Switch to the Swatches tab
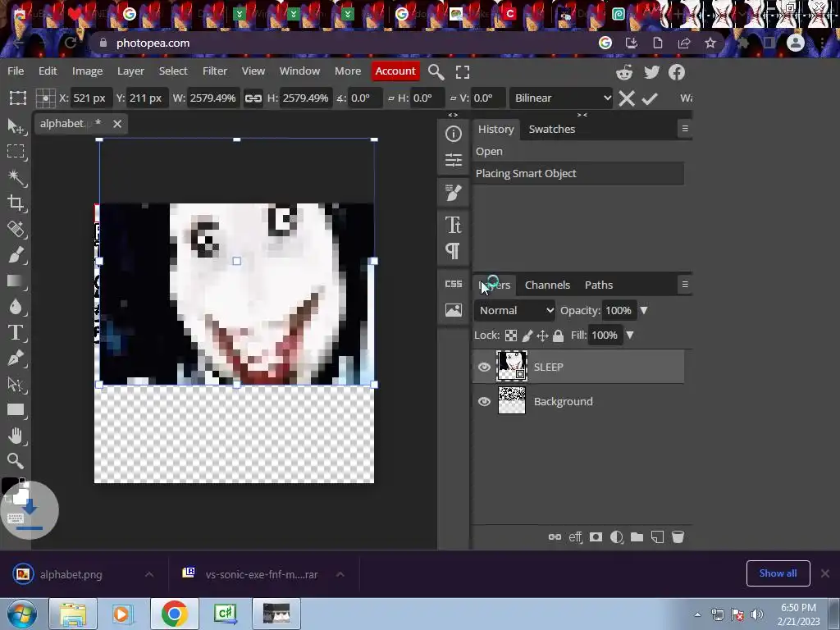 pos(552,129)
